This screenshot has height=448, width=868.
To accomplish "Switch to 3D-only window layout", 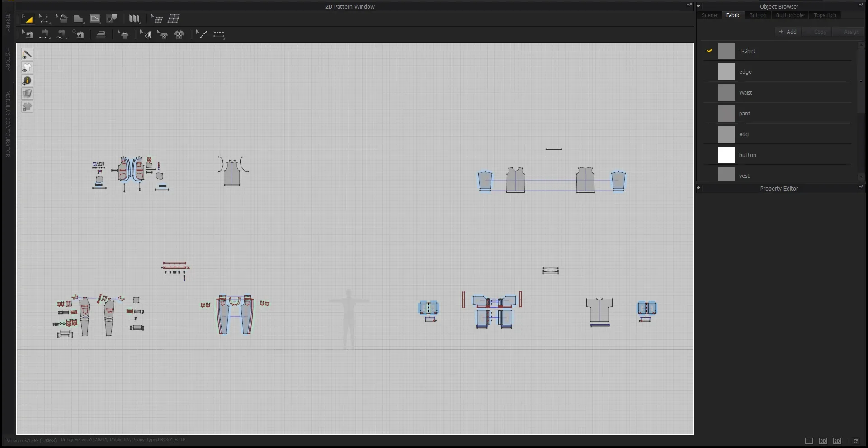I will tap(823, 441).
